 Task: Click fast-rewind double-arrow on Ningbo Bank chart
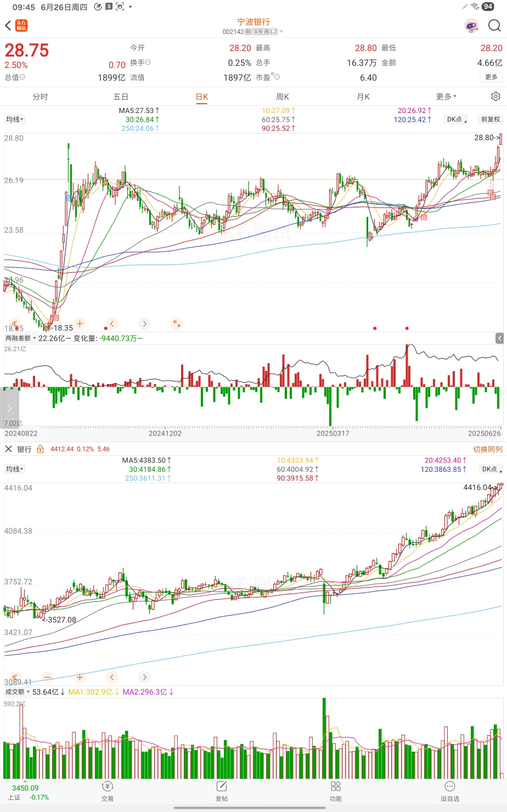coord(15,324)
